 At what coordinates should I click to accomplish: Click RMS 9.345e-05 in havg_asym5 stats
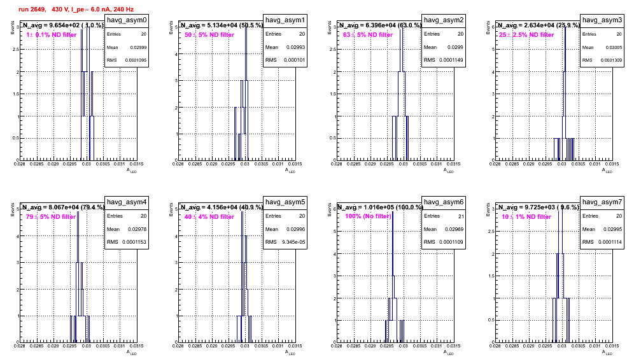(x=285, y=242)
